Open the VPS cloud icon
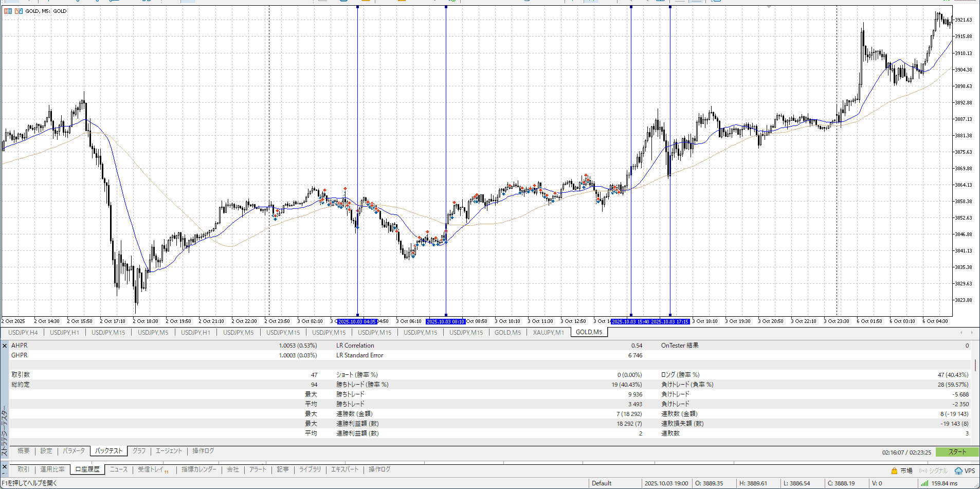Screen dimensions: 980x489 pyautogui.click(x=958, y=470)
